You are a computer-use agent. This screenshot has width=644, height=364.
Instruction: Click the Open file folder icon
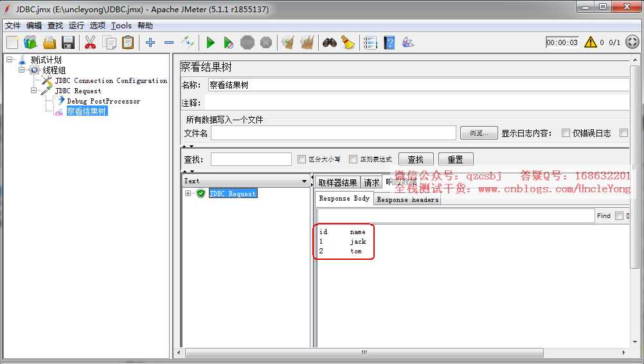coord(49,42)
